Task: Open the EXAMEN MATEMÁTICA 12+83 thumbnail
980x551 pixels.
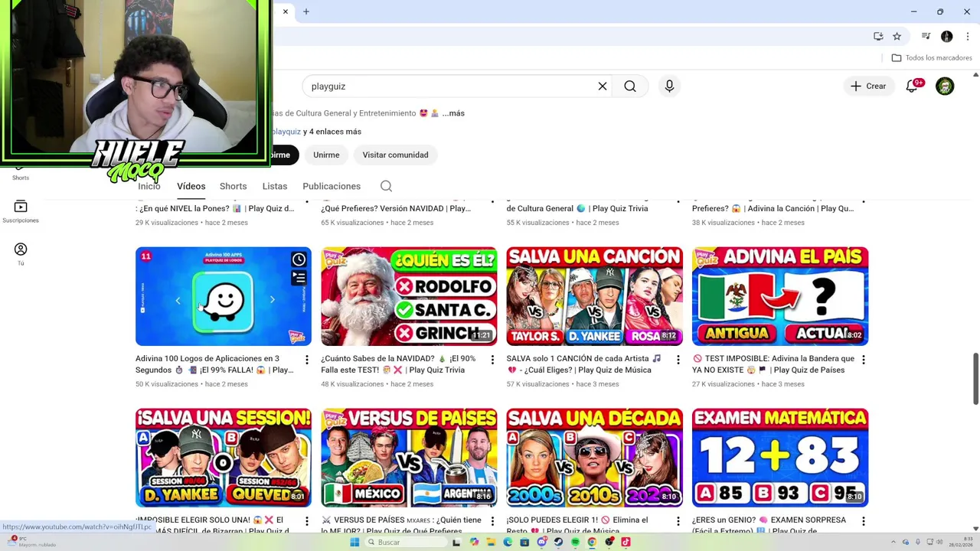Action: [780, 458]
